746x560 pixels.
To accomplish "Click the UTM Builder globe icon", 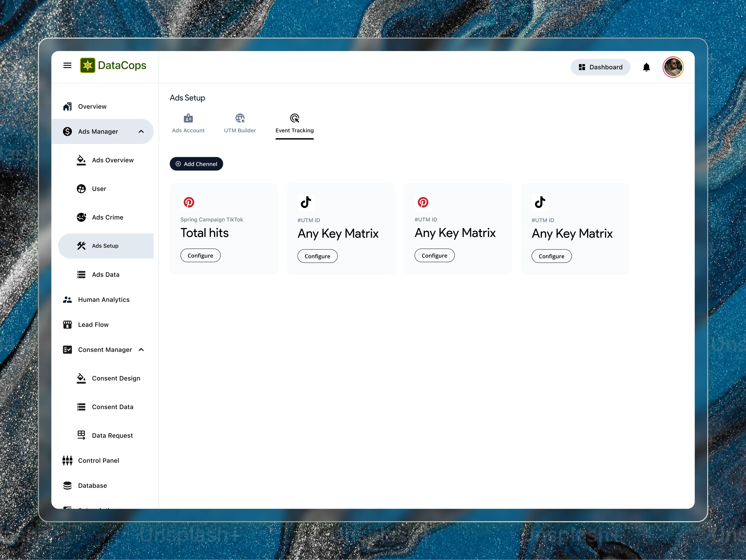I will click(240, 118).
